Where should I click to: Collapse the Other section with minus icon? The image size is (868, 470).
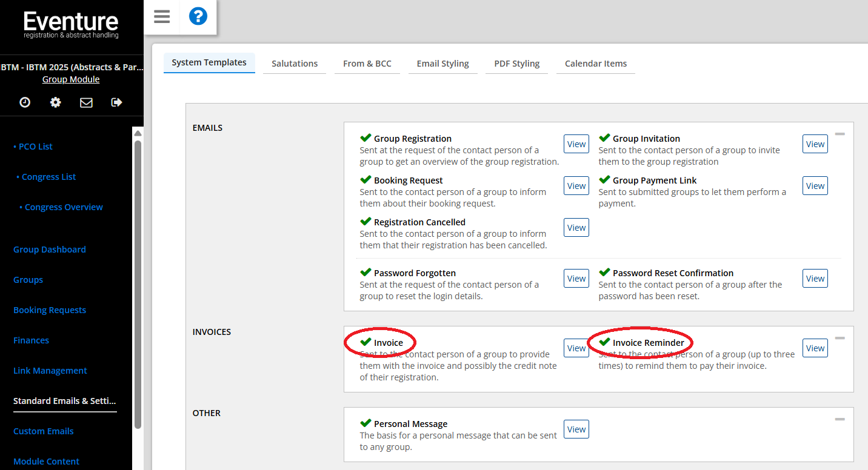click(840, 419)
